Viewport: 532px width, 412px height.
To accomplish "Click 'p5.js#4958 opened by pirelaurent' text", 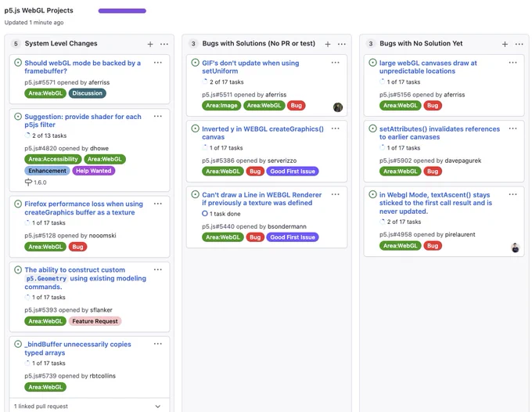I will pos(427,234).
